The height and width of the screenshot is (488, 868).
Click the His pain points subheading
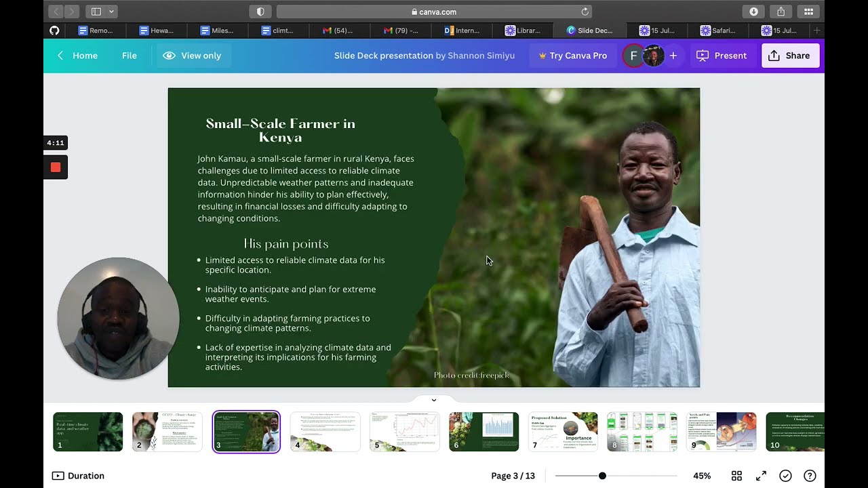tap(286, 244)
